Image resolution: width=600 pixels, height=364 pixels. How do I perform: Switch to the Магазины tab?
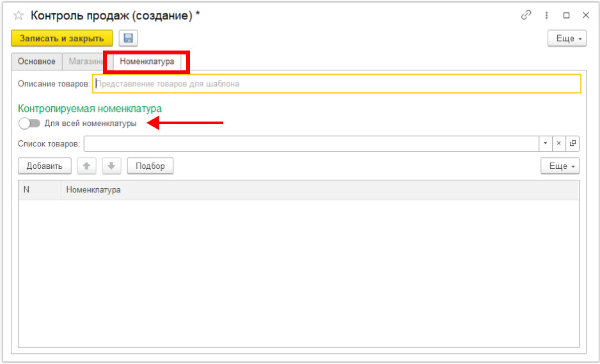pos(84,61)
